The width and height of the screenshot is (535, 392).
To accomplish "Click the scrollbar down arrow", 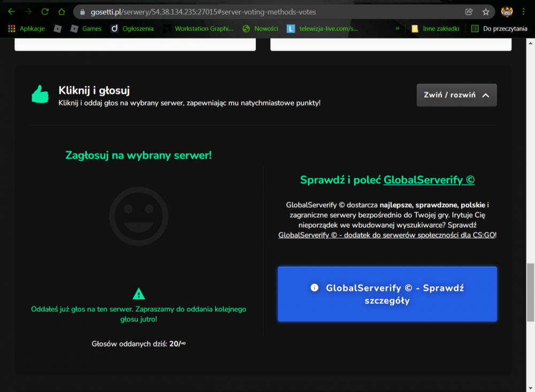I will point(530,388).
